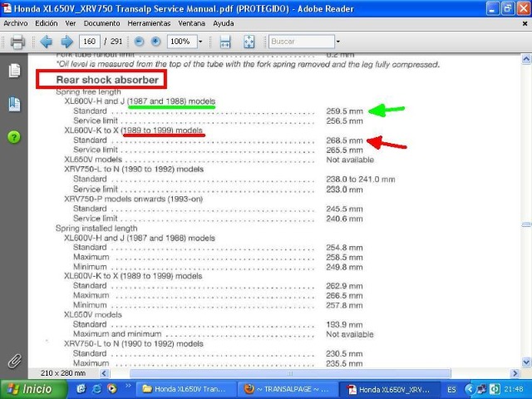The image size is (532, 399).
Task: Go to next page arrow
Action: pos(67,41)
